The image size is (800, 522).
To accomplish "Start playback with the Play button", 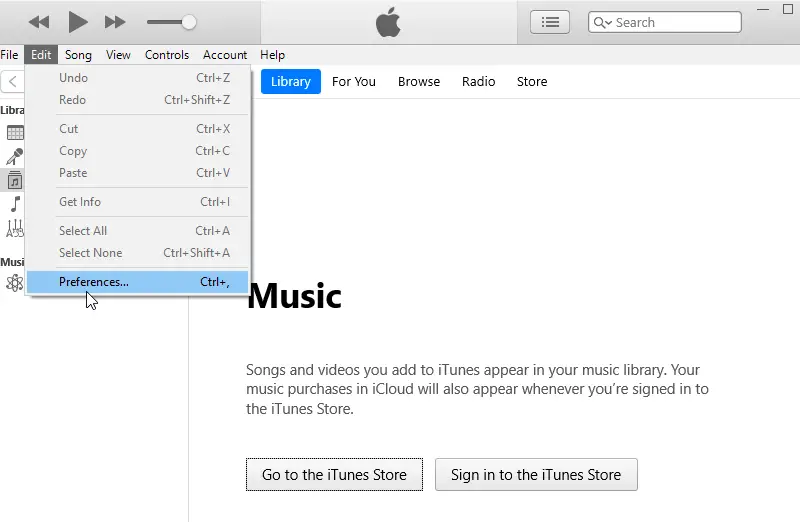I will click(78, 22).
